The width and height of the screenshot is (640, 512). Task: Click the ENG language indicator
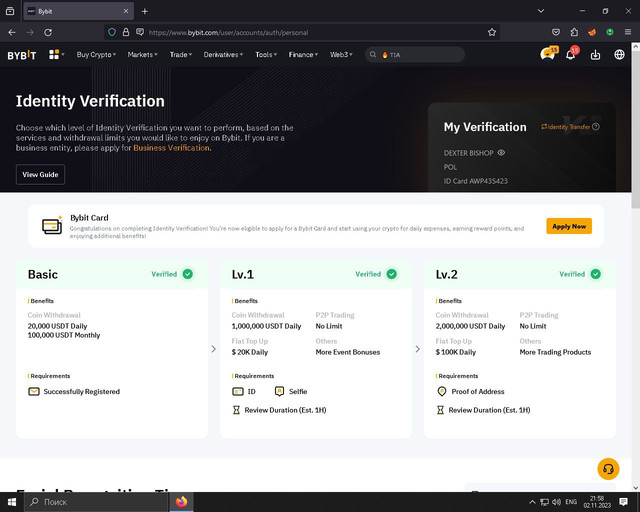571,502
